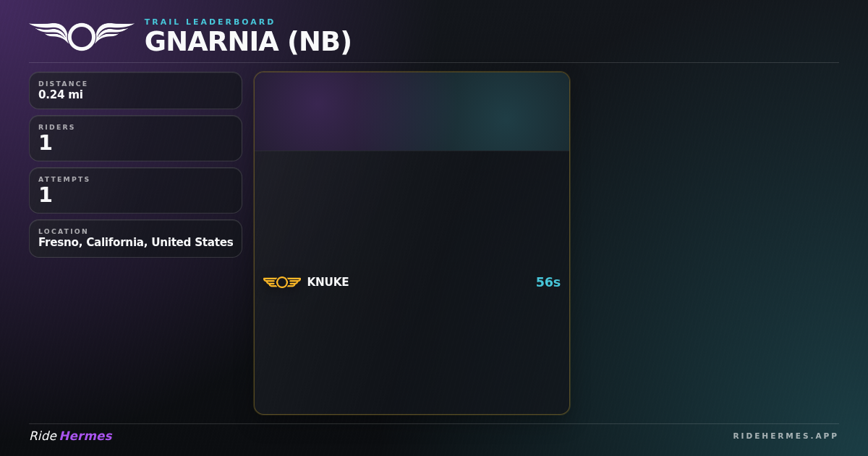Click the word Hermes in purple
Image resolution: width=868 pixels, height=456 pixels.
(x=86, y=436)
